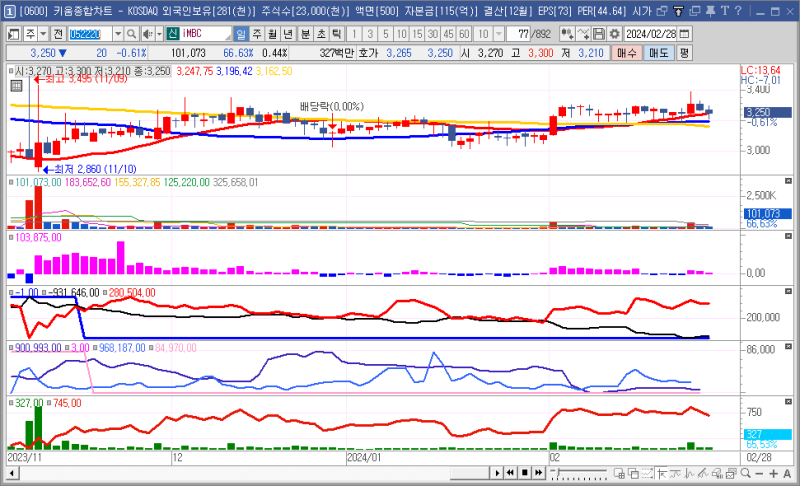Screen dimensions: 800x486
Task: Expand the stock code dropdown arrow
Action: click(x=119, y=33)
